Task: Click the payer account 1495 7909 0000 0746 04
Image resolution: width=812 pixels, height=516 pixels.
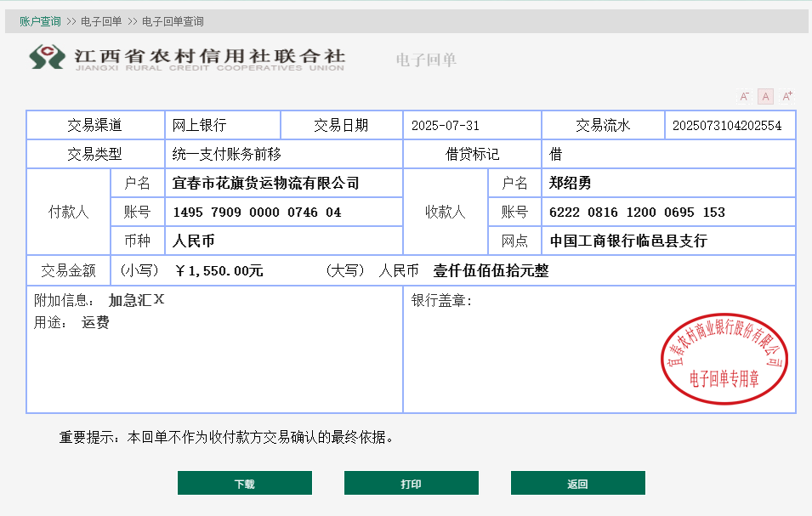Action: coord(257,213)
